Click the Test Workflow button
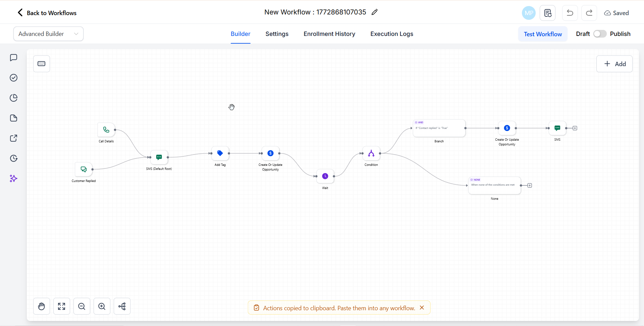644x326 pixels. 542,34
